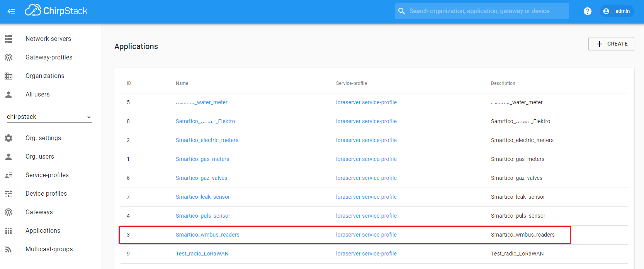Click the Gateway-profiles antenna icon
The height and width of the screenshot is (269, 644).
point(8,58)
